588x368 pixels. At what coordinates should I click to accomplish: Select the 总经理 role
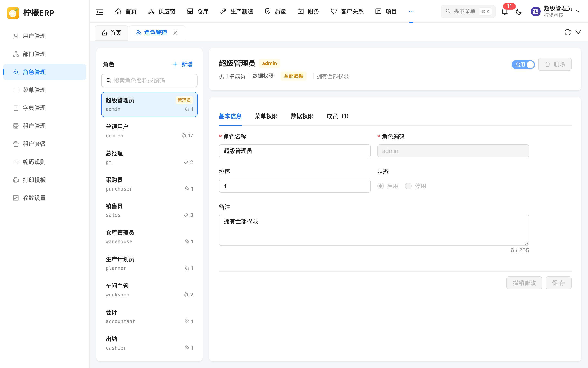149,157
